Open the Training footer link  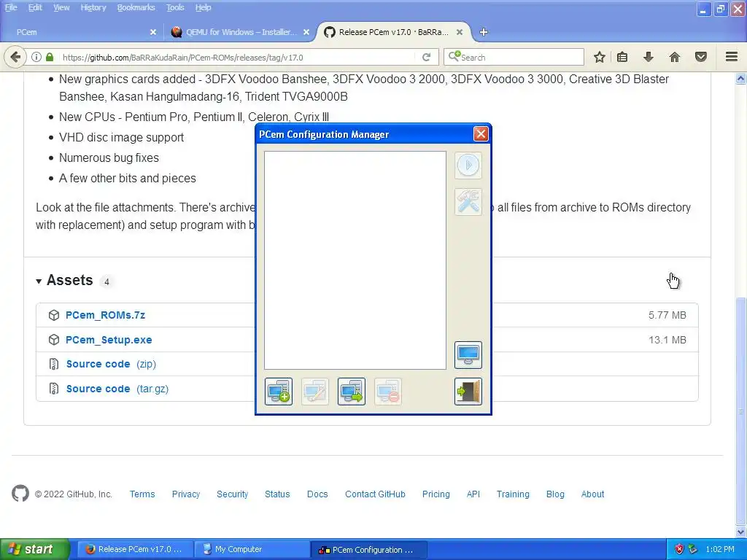pos(513,494)
